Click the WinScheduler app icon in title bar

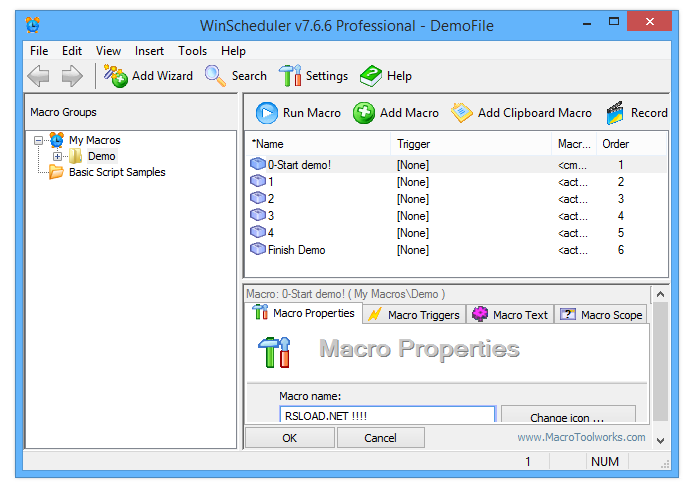pos(33,25)
